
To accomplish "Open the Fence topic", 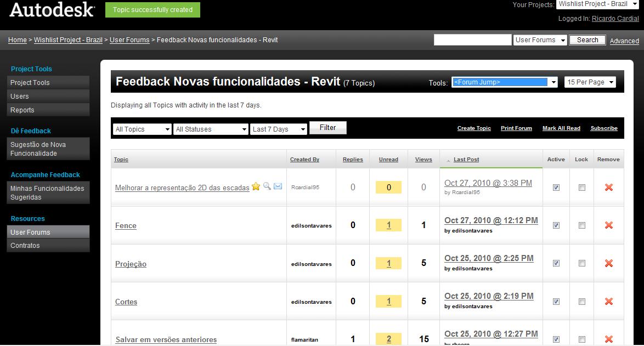I will click(x=126, y=225).
